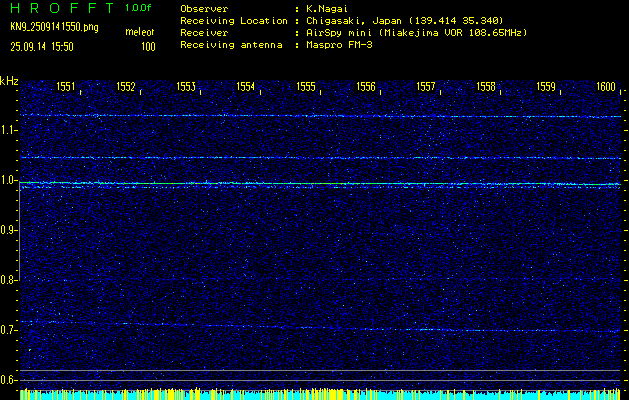Click the 1552 time marker
The width and height of the screenshot is (629, 400).
(126, 86)
